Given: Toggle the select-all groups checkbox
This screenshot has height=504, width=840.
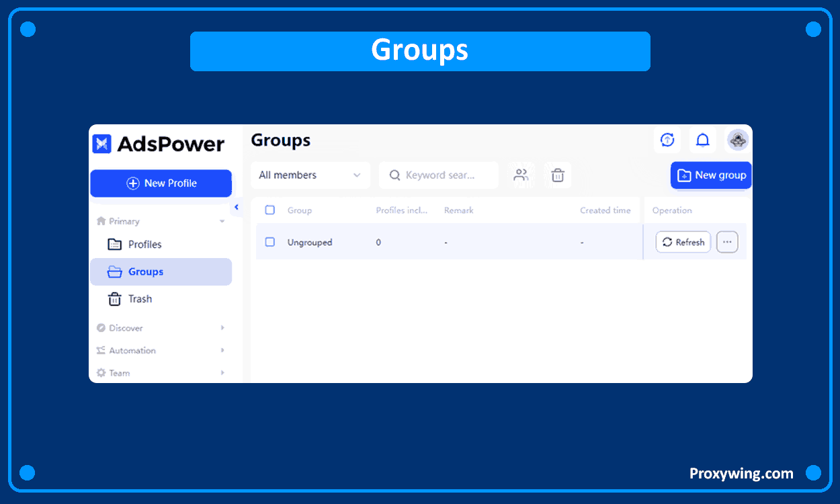Looking at the screenshot, I should coord(270,210).
